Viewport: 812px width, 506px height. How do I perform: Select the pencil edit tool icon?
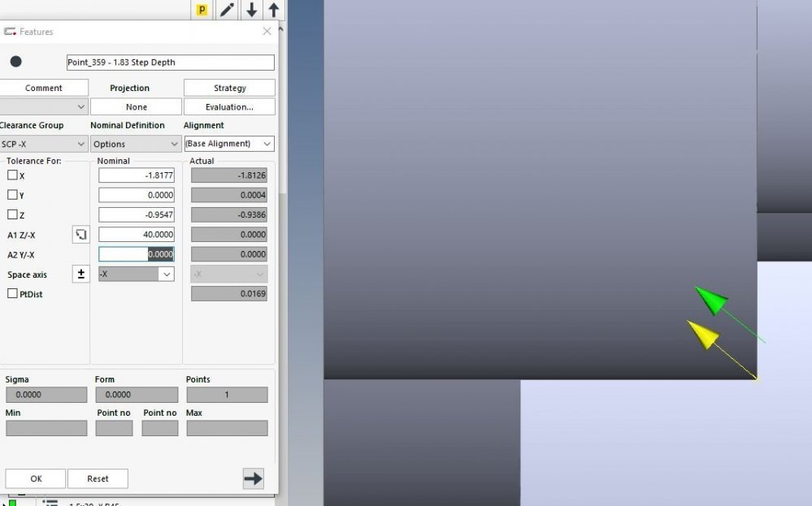pyautogui.click(x=226, y=9)
